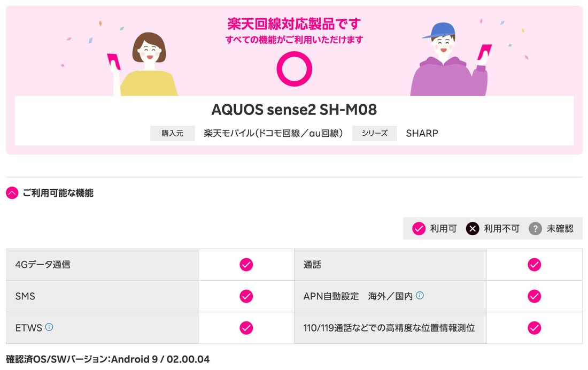Click the 購入元 label button
Screen dimensions: 588x370
coord(172,133)
